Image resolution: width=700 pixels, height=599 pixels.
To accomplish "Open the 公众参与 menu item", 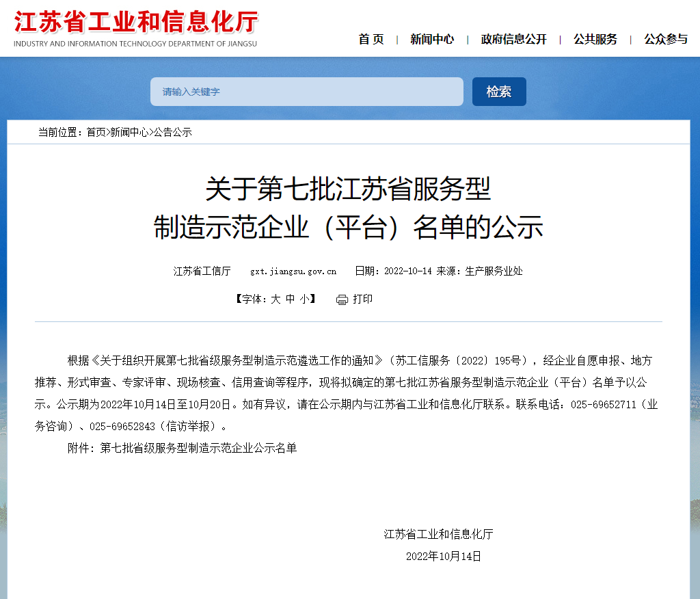I will [664, 40].
